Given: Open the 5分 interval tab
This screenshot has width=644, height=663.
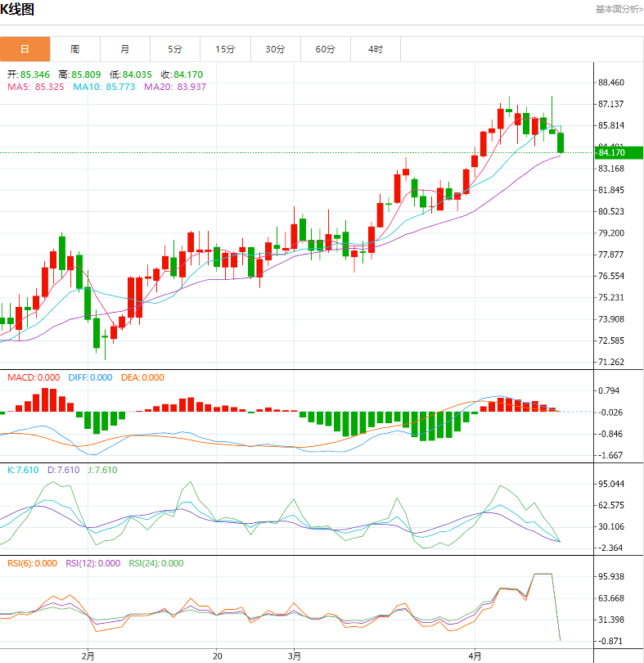Looking at the screenshot, I should click(175, 49).
